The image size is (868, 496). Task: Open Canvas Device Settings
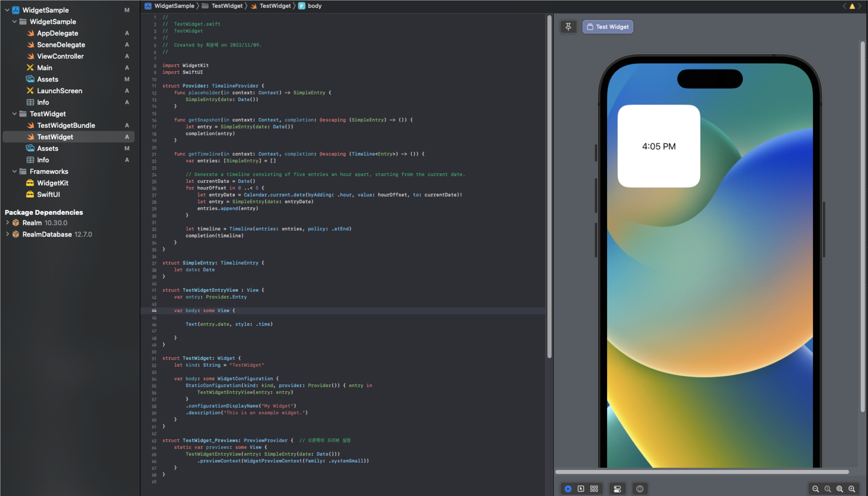click(x=617, y=489)
